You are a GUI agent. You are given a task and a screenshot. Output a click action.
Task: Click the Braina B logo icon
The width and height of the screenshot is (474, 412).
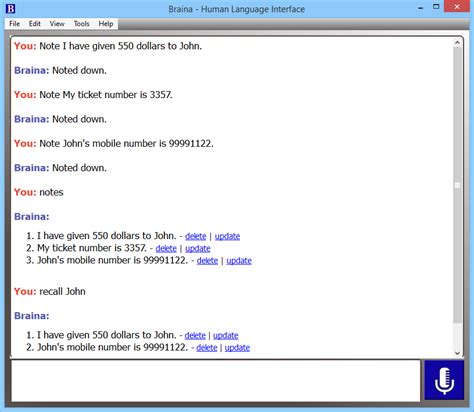(x=10, y=8)
